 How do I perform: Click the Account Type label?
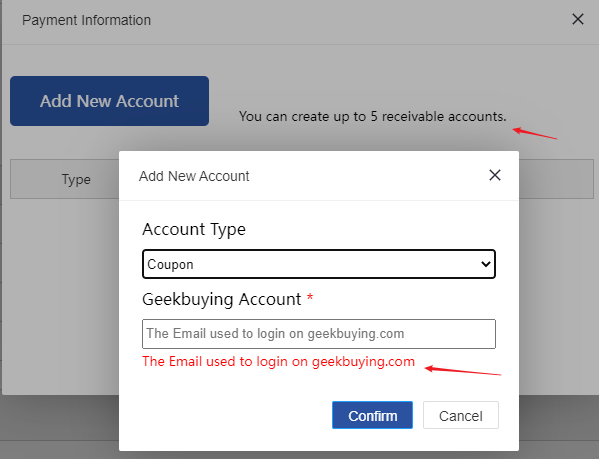pos(194,230)
